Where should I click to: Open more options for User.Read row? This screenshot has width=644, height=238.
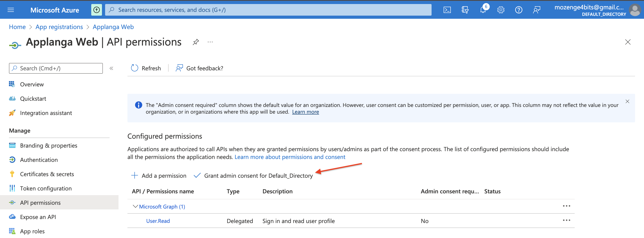coord(566,220)
